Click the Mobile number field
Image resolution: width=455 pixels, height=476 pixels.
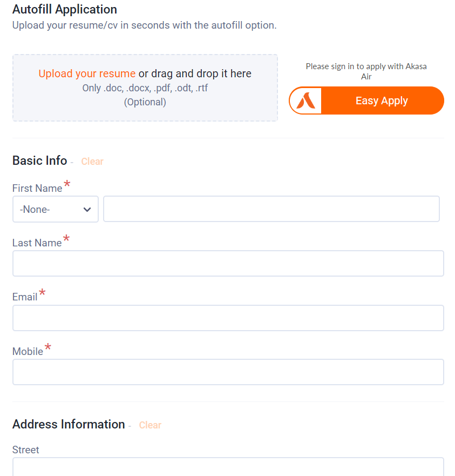coord(228,372)
